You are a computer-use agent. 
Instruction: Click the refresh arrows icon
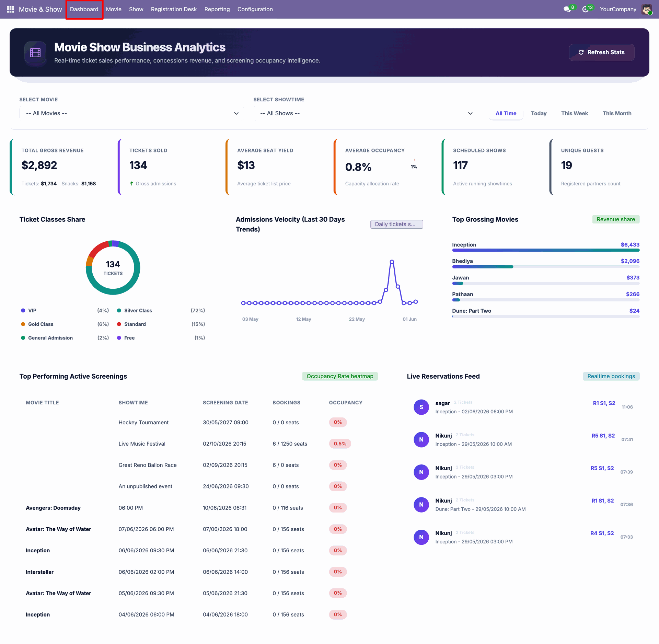click(x=581, y=52)
